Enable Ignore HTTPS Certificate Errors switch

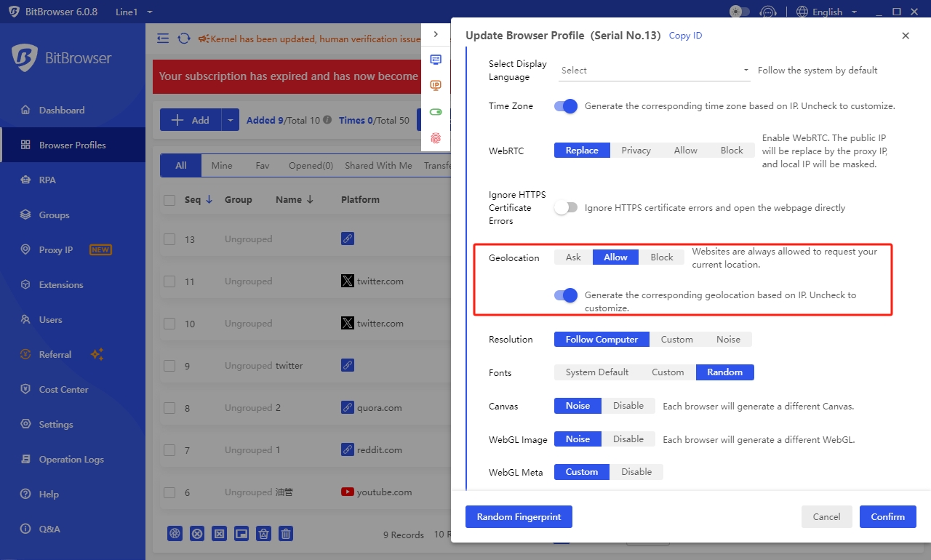(x=566, y=208)
